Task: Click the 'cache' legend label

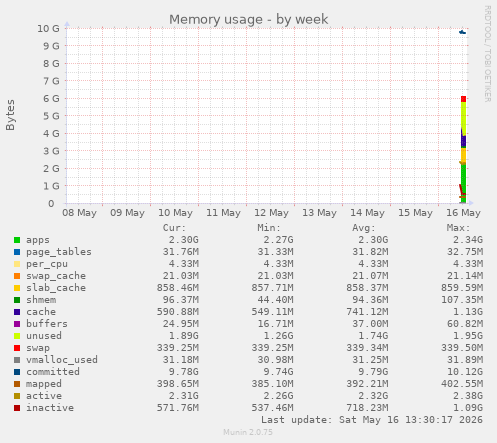Action: [41, 312]
